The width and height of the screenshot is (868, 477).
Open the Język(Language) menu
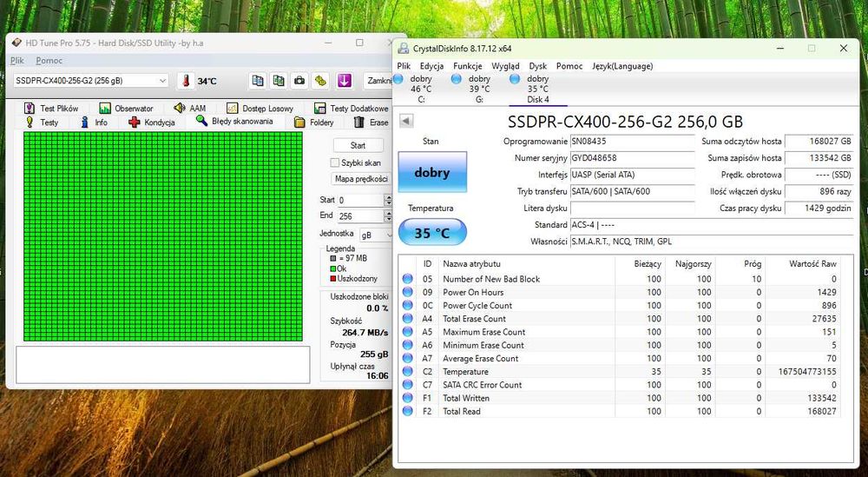(x=622, y=66)
